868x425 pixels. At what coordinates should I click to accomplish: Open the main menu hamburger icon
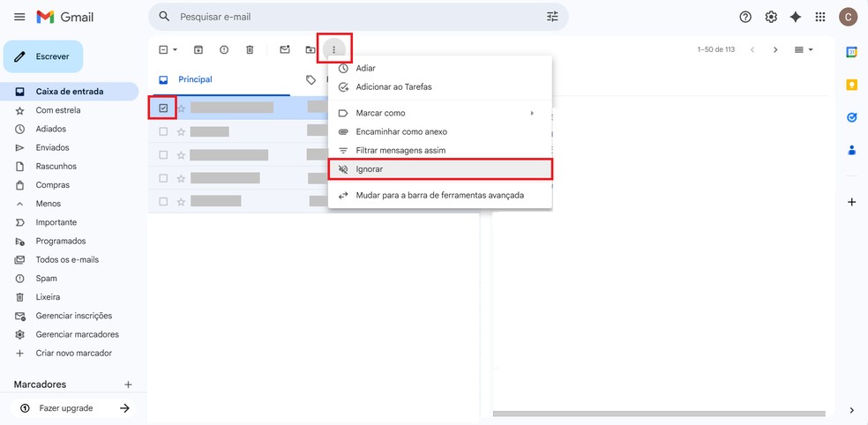coord(19,17)
